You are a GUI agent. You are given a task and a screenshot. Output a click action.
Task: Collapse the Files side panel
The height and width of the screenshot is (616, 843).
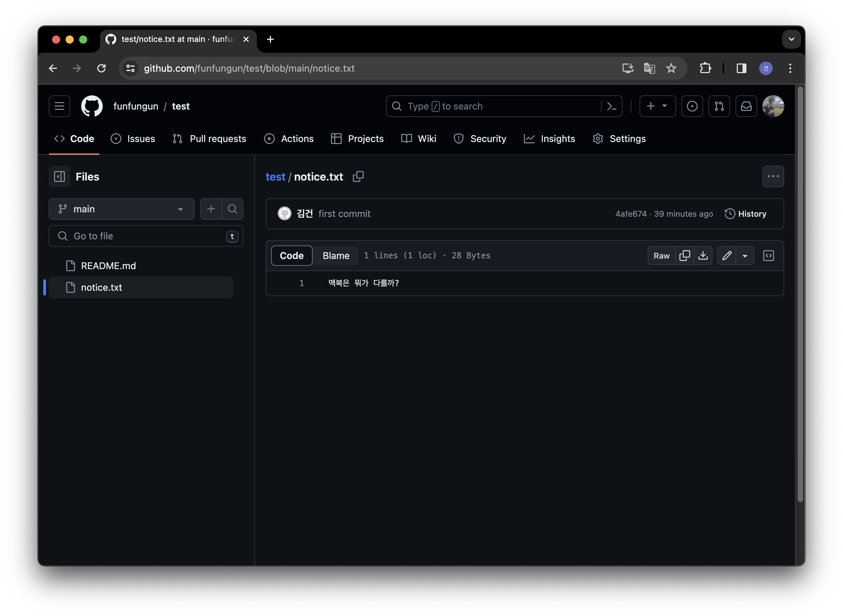point(59,176)
